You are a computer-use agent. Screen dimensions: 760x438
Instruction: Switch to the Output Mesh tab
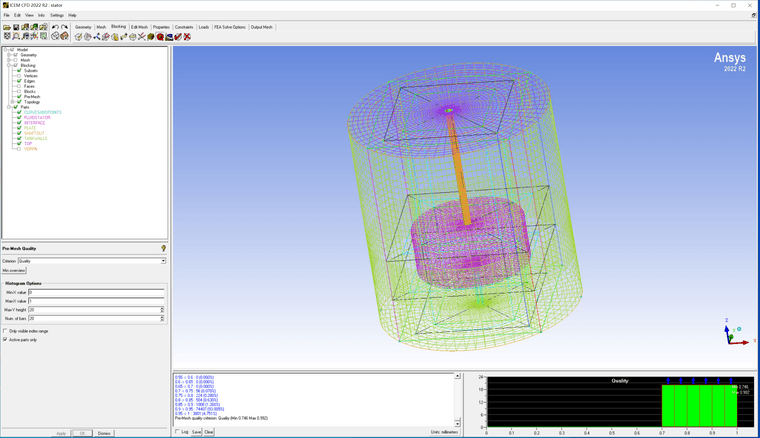click(262, 27)
